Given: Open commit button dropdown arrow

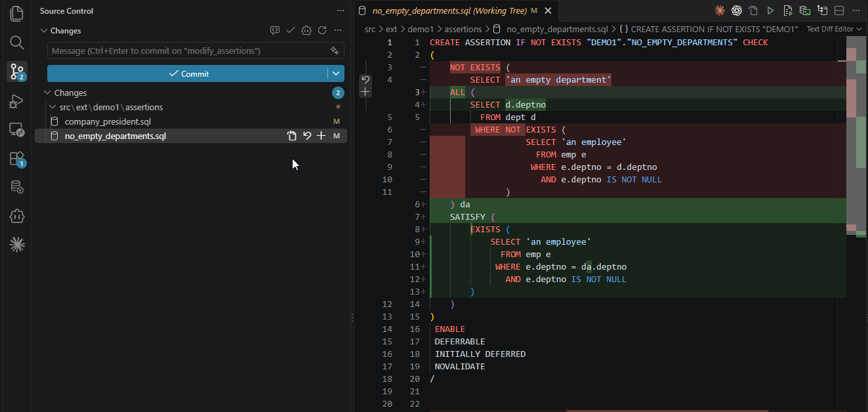Looking at the screenshot, I should tap(336, 73).
